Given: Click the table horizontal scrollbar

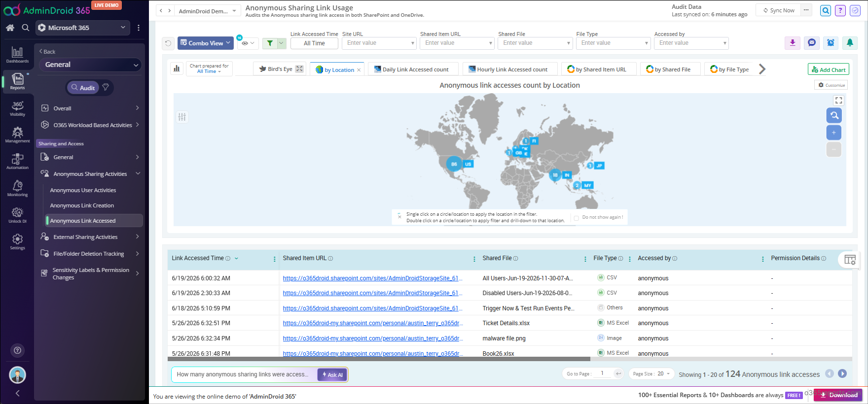Looking at the screenshot, I should coord(379,359).
